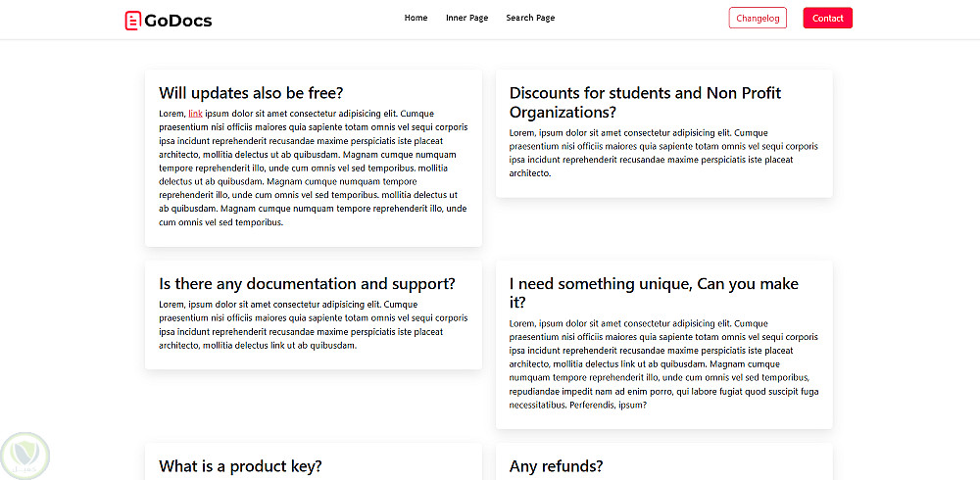This screenshot has height=480, width=980.
Task: Click the answer paragraph under free updates question
Action: (313, 168)
